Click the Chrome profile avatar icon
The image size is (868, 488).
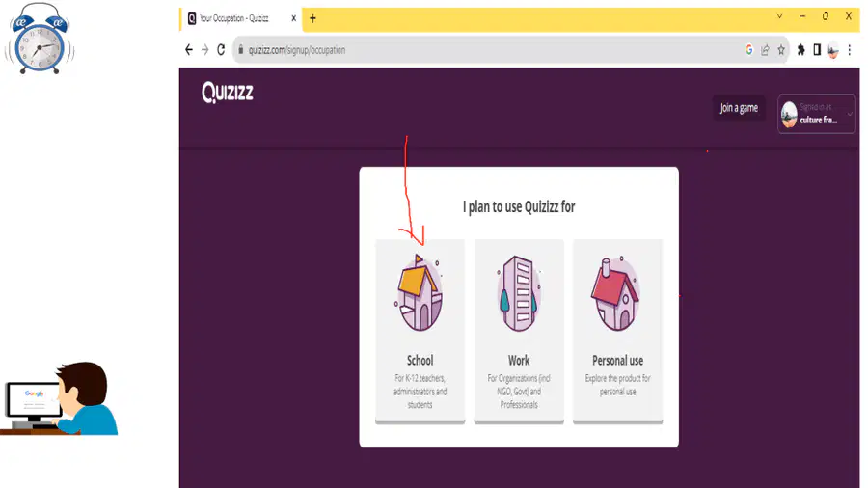click(833, 50)
